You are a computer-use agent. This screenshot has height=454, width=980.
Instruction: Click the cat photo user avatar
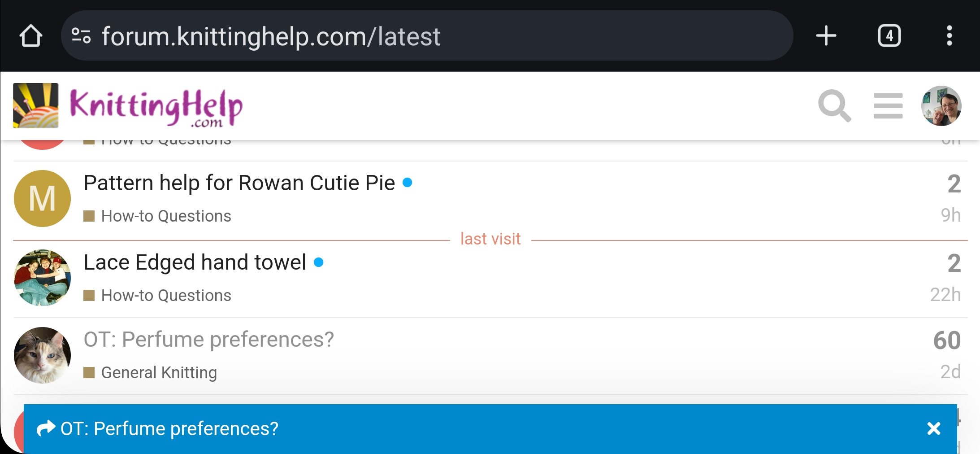click(42, 355)
